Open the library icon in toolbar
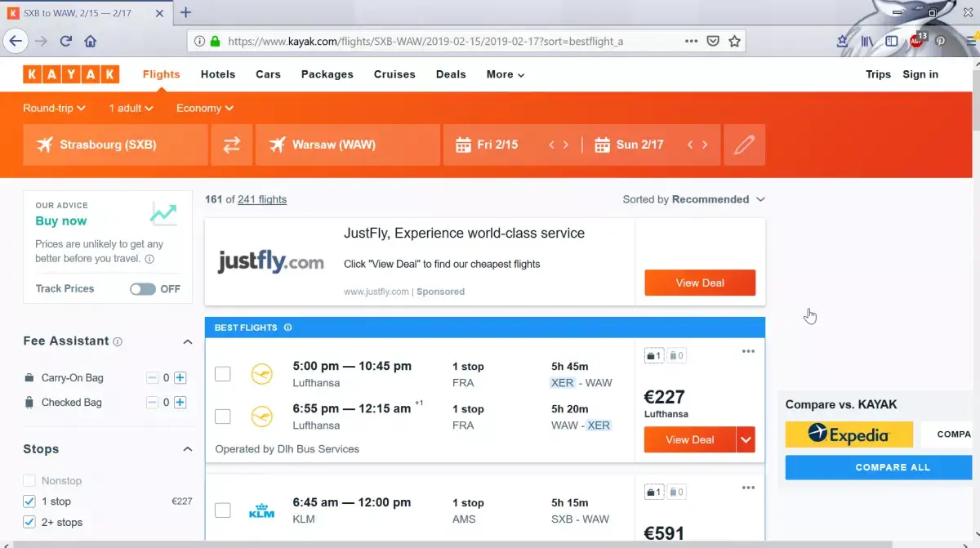980x548 pixels. (867, 41)
